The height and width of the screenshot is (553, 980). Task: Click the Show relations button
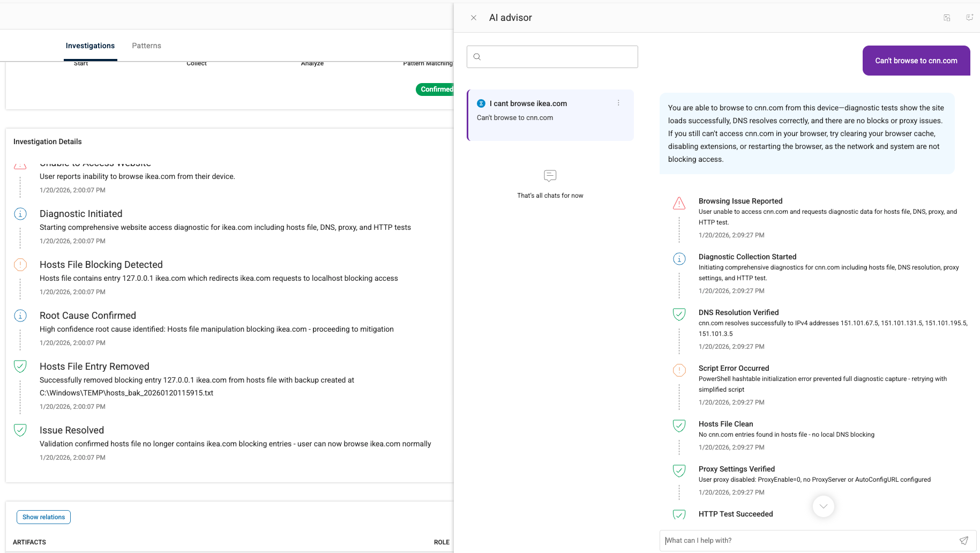pos(43,517)
